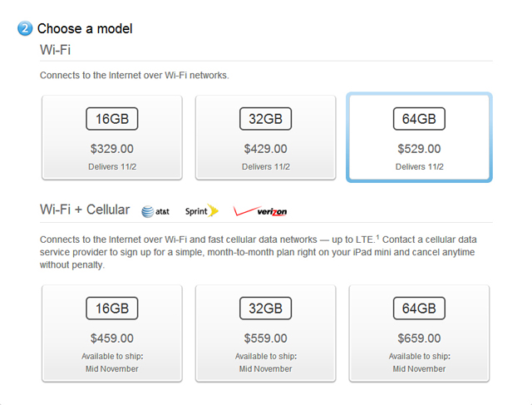This screenshot has height=405, width=532.
Task: Click the 32GB badge in Cellular section
Action: click(x=265, y=309)
